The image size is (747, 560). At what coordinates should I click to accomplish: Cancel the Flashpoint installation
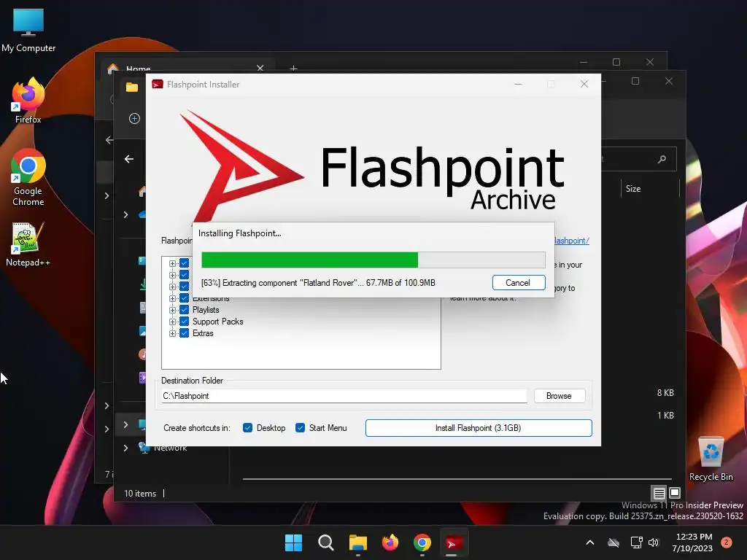click(x=519, y=283)
